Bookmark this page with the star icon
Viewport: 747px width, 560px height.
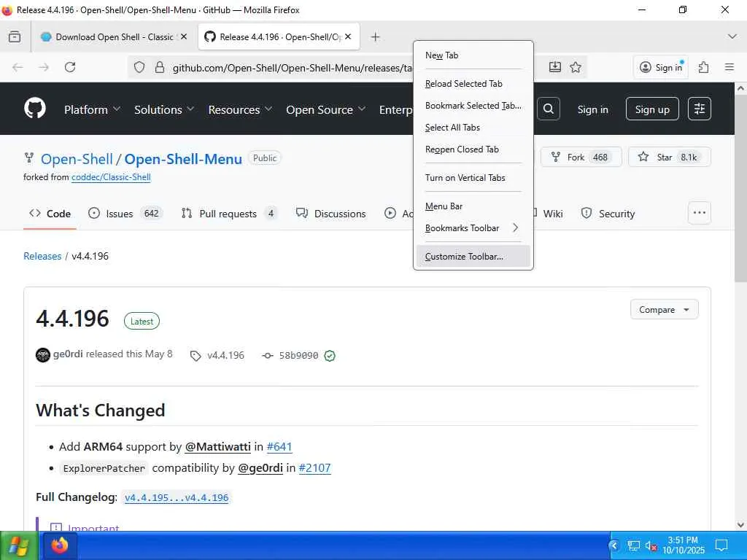click(576, 67)
